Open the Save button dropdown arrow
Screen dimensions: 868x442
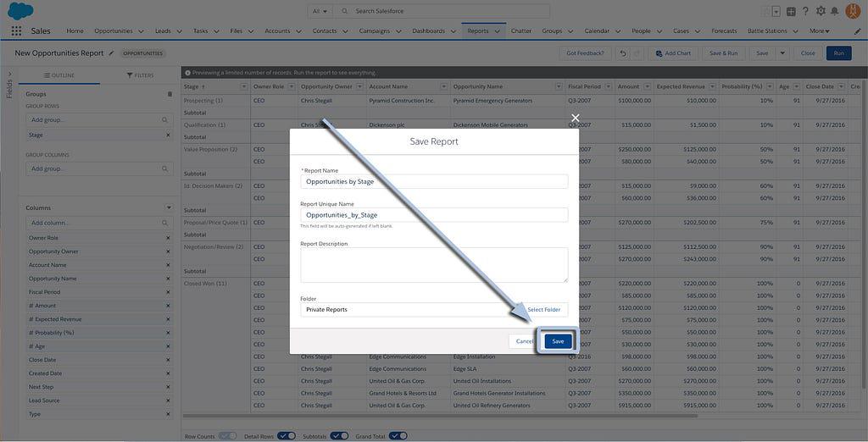(782, 53)
